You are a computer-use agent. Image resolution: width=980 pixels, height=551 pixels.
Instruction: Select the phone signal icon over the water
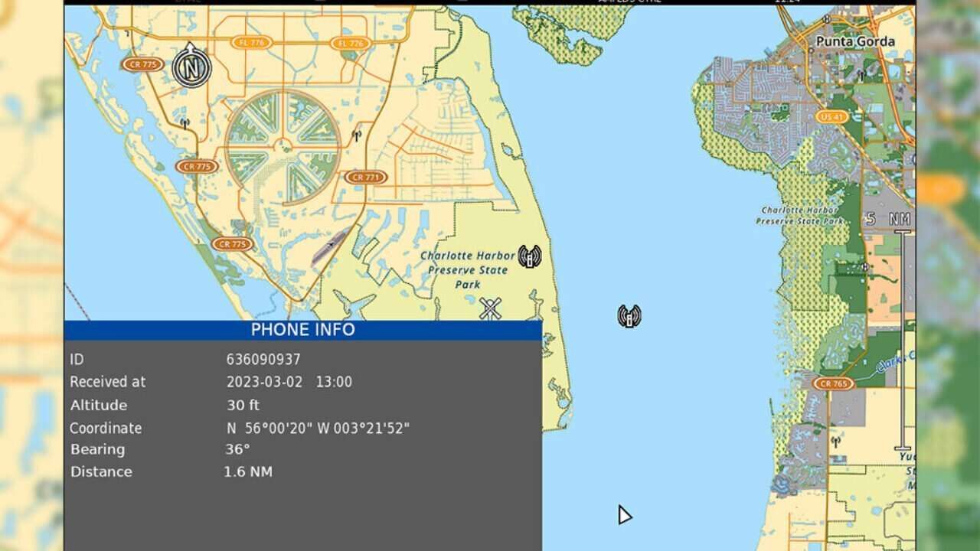(629, 316)
